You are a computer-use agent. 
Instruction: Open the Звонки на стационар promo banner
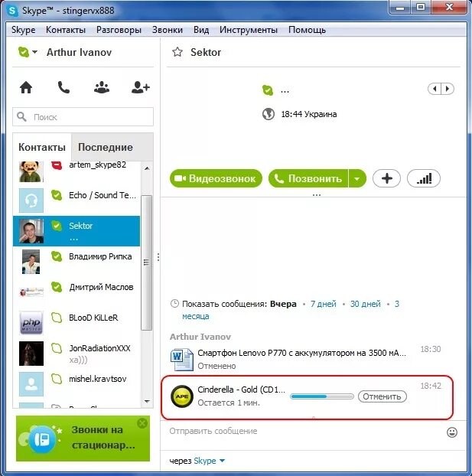point(83,439)
